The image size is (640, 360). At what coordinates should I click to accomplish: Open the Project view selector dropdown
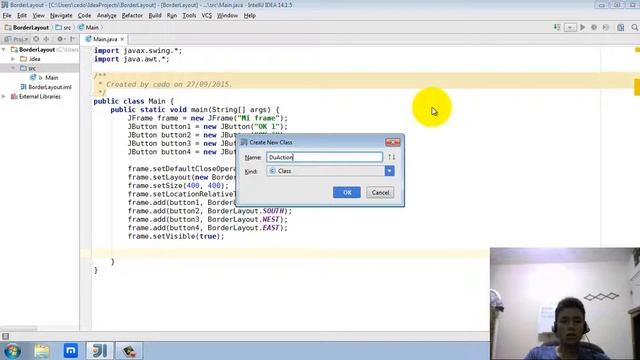pyautogui.click(x=16, y=39)
